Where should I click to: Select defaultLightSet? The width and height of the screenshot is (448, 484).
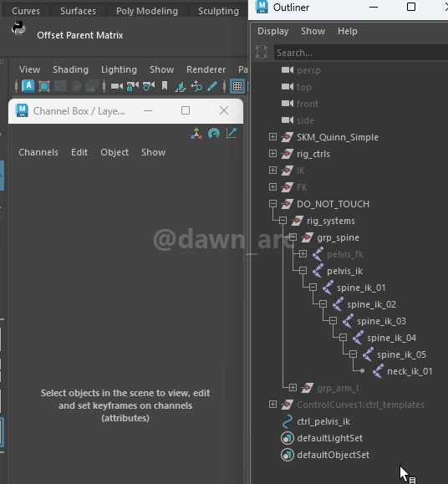(x=329, y=438)
